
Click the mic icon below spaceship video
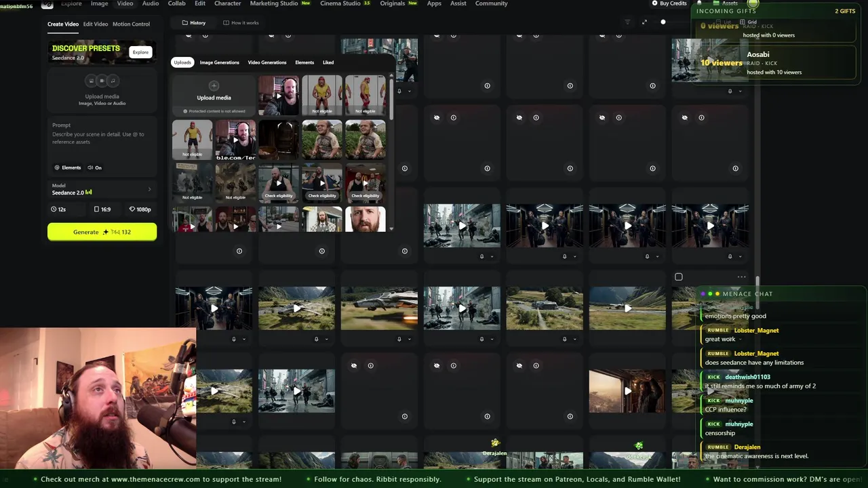399,339
